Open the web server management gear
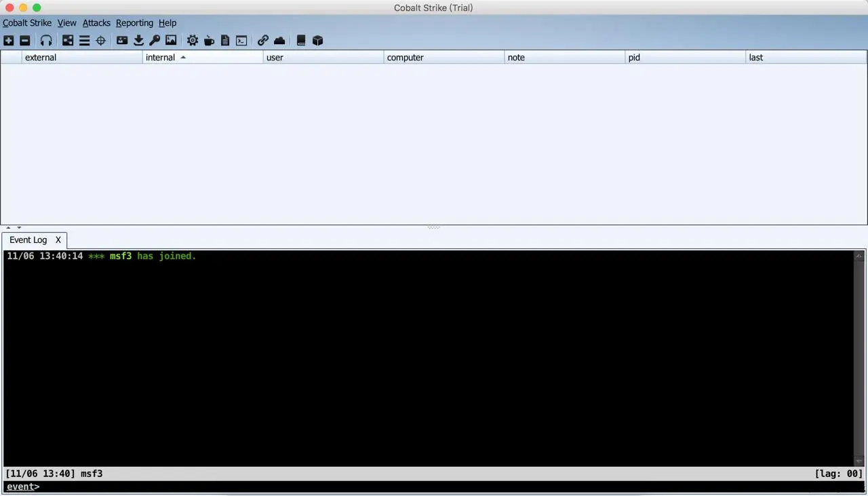This screenshot has width=868, height=496. pyautogui.click(x=193, y=41)
